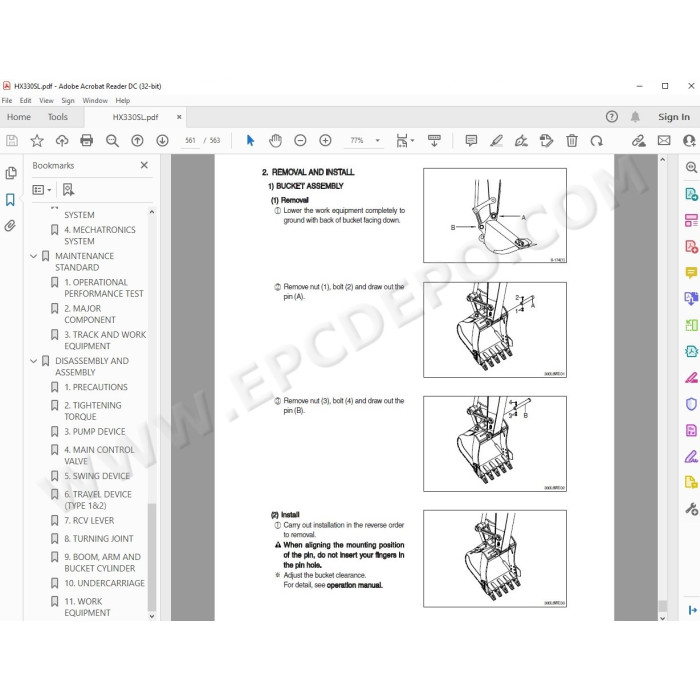Print the document with printer icon
Viewport: 700px width, 700px height.
[x=87, y=141]
